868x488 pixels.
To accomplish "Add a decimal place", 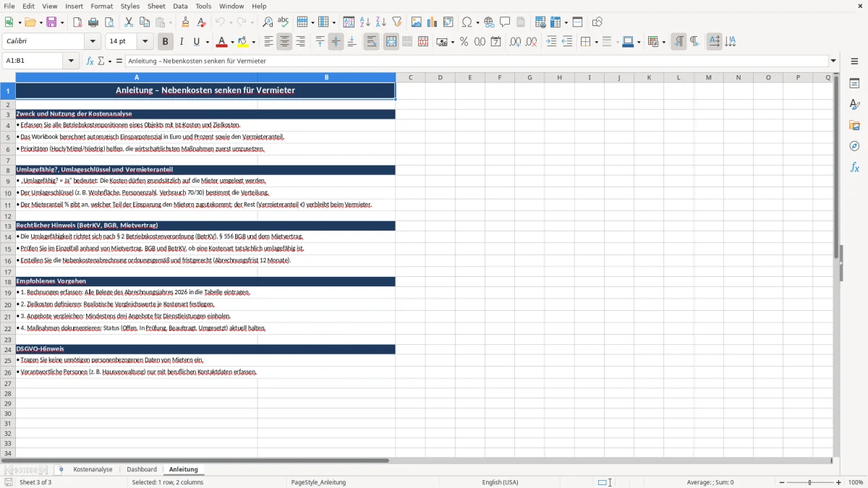I will 515,42.
